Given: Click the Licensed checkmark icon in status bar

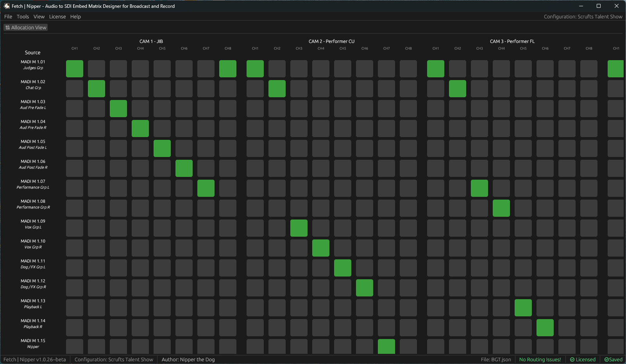Looking at the screenshot, I should (x=572, y=359).
